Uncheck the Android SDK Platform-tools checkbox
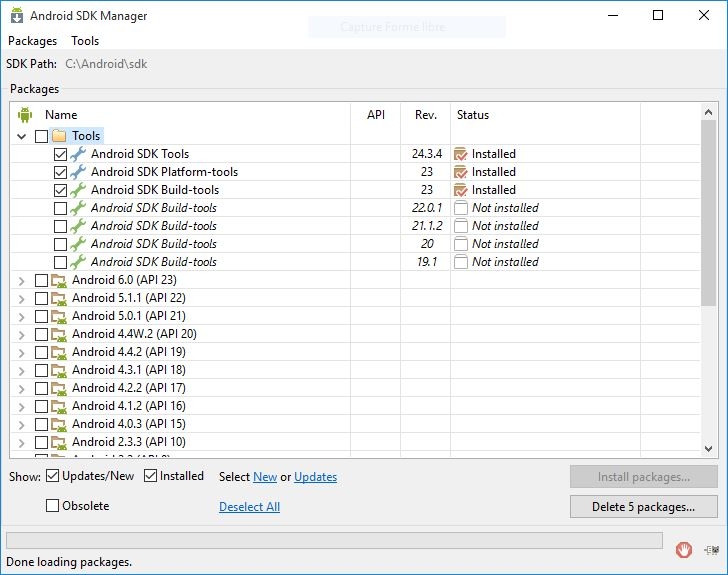This screenshot has height=575, width=728. click(60, 172)
